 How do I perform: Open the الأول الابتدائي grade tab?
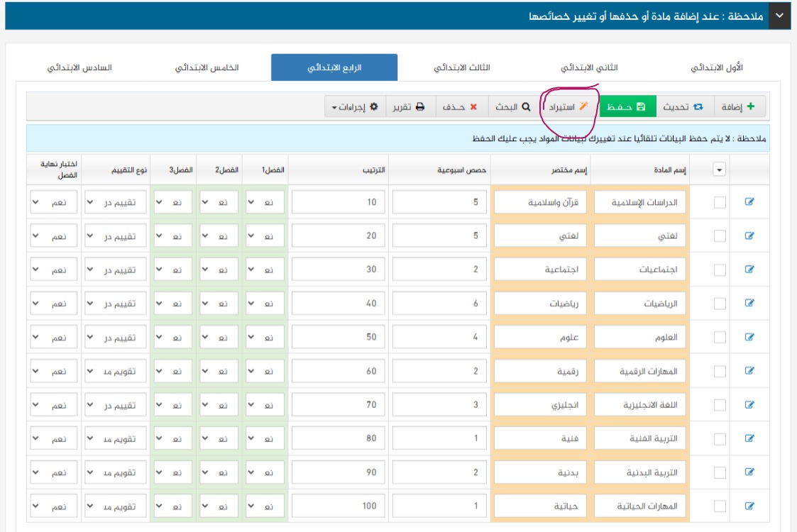(x=716, y=67)
